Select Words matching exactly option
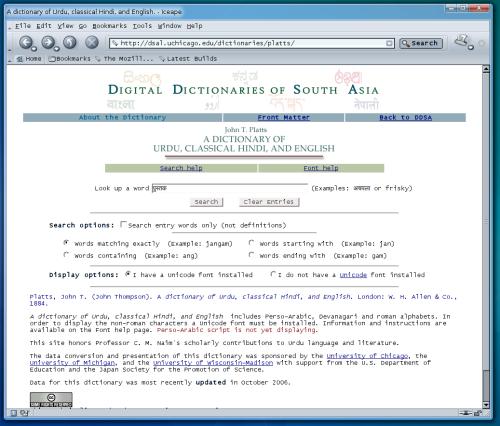The height and width of the screenshot is (426, 500). [66, 243]
